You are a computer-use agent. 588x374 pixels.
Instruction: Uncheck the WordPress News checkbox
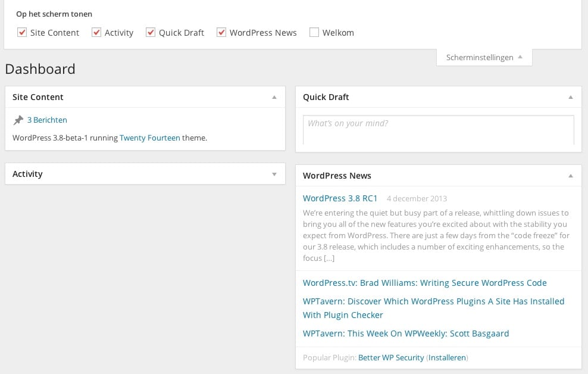click(x=221, y=32)
